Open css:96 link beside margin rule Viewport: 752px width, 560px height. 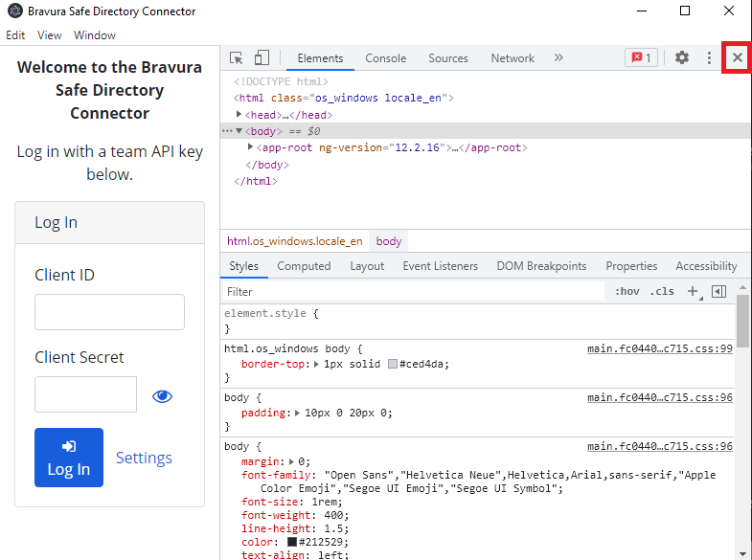pyautogui.click(x=660, y=446)
